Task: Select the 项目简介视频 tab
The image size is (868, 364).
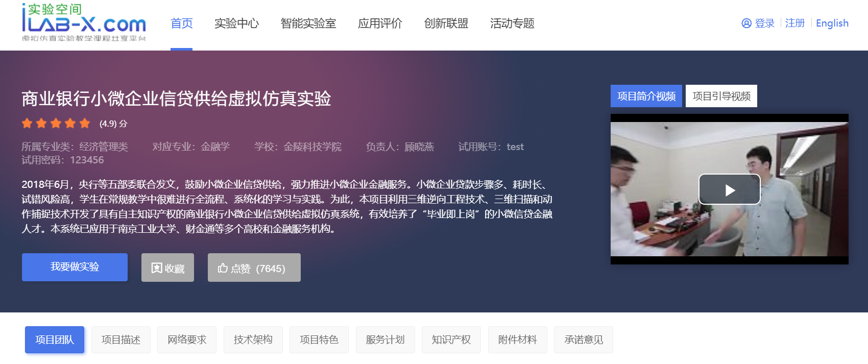Action: click(x=646, y=96)
